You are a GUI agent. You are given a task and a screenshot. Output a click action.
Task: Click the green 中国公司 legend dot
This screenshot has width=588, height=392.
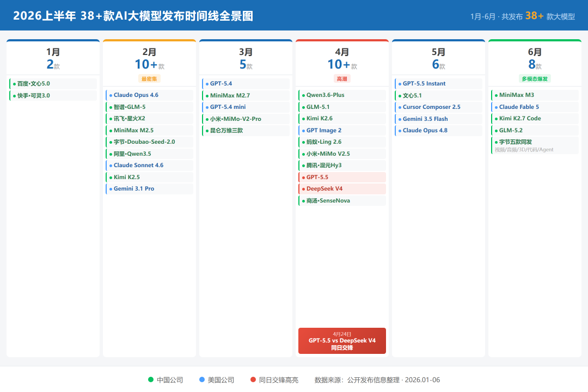[151, 379]
